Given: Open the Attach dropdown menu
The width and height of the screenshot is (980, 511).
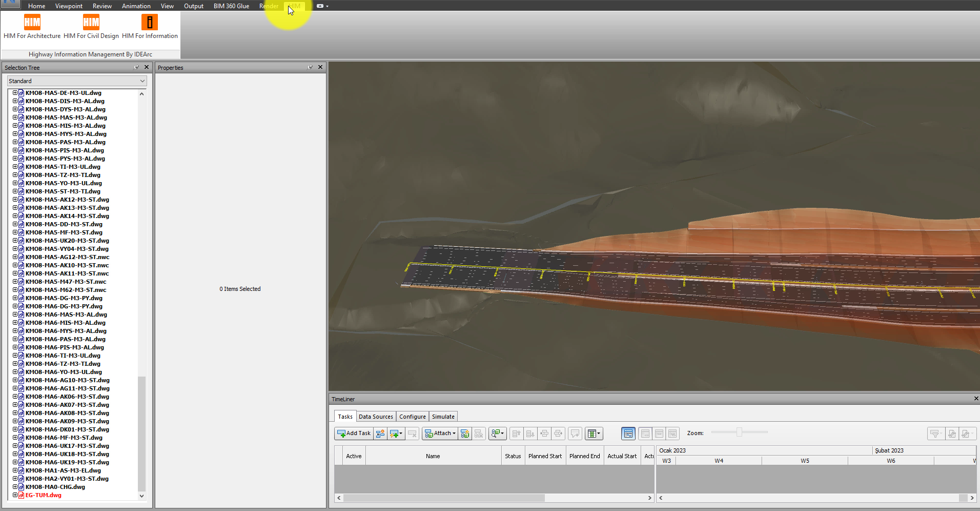Looking at the screenshot, I should [439, 434].
